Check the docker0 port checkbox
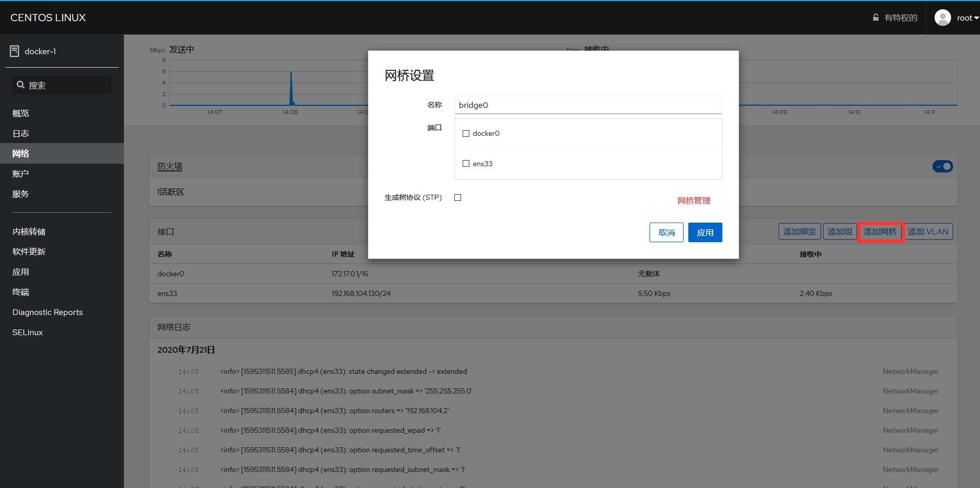 click(466, 133)
